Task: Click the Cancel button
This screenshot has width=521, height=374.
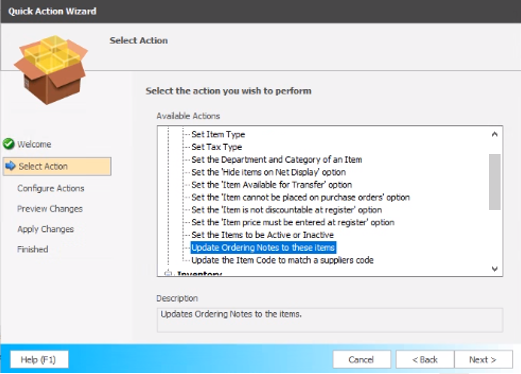Action: coord(361,359)
